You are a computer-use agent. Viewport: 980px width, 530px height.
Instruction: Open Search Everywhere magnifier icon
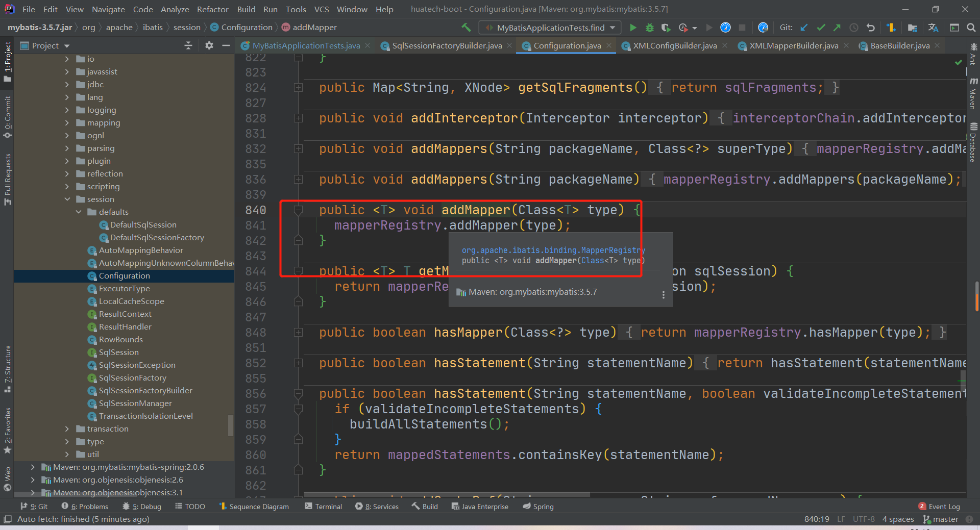click(x=971, y=28)
